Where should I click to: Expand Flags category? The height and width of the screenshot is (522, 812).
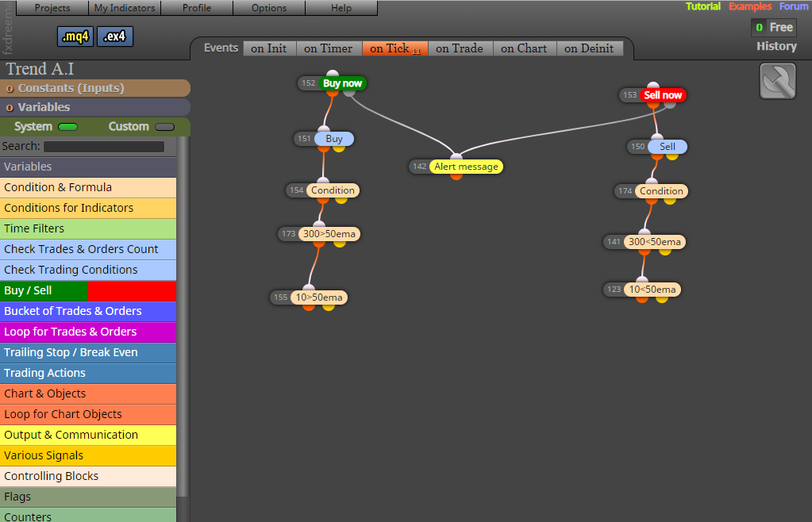coord(88,497)
